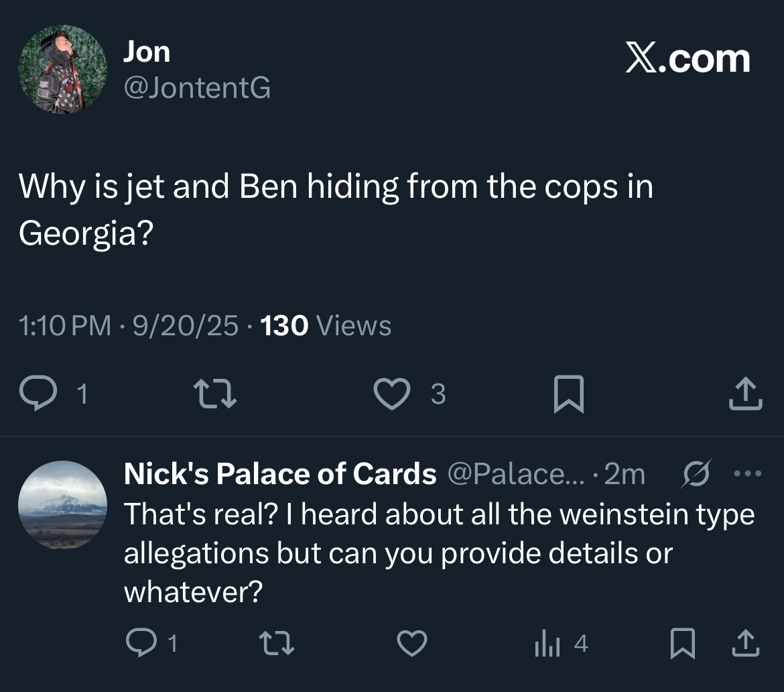The image size is (784, 692).
Task: Click the post timestamp 1:10 PM
Action: [65, 326]
